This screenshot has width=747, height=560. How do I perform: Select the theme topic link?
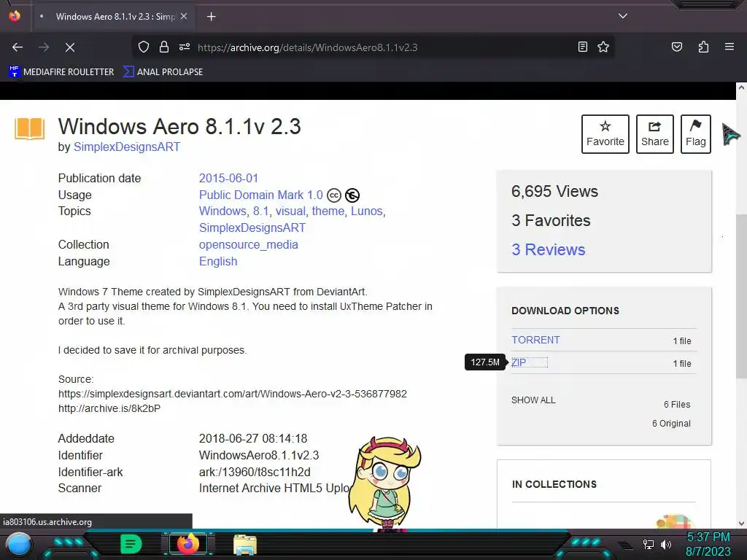pos(328,211)
